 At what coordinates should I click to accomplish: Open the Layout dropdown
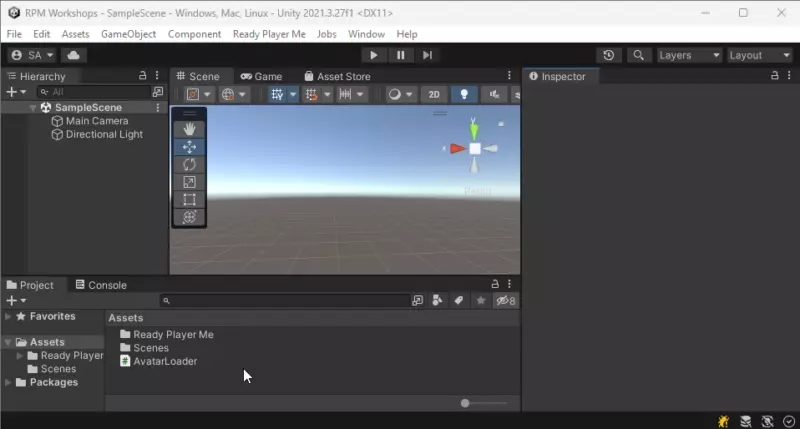click(760, 55)
